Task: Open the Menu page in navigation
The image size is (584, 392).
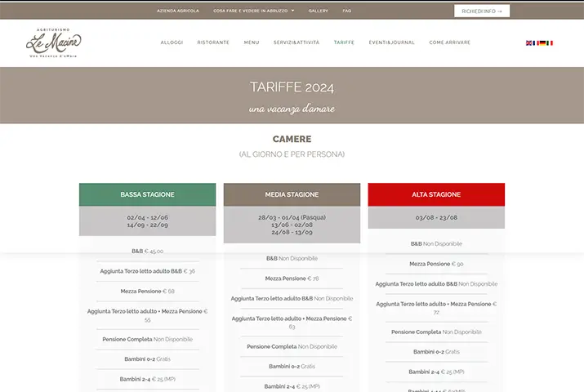Action: (x=252, y=42)
